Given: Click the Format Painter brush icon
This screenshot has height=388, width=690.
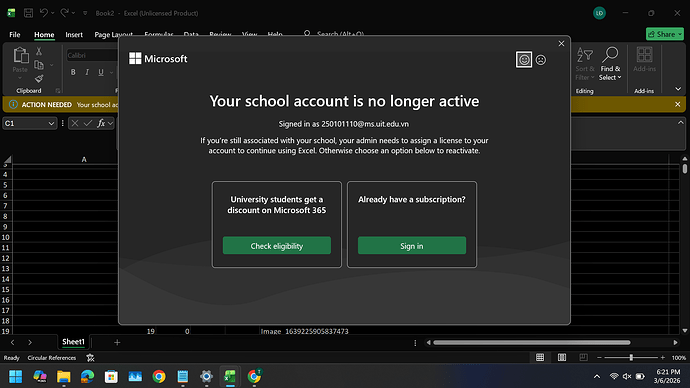Looking at the screenshot, I should (39, 79).
